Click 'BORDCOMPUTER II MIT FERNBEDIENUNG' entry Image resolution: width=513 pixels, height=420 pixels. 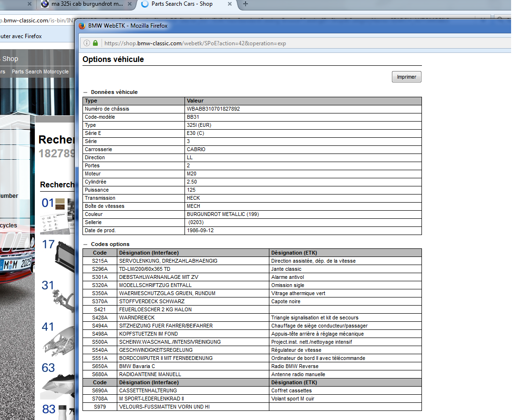tap(166, 358)
